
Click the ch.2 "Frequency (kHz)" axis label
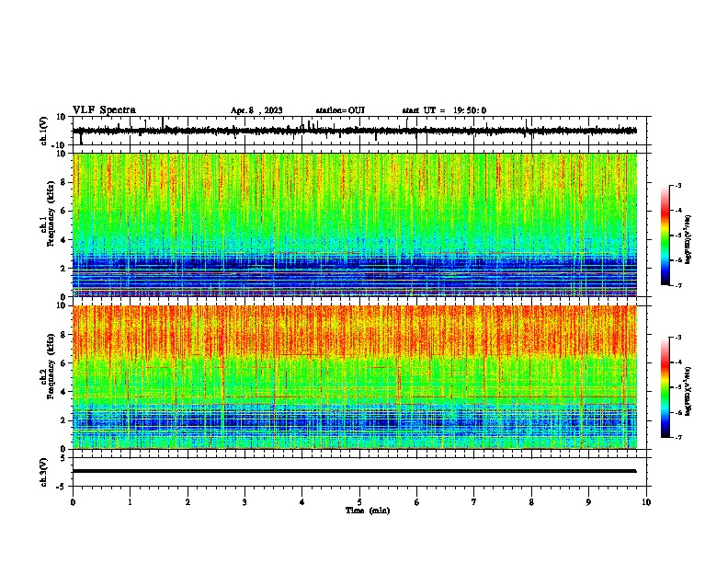coord(51,366)
